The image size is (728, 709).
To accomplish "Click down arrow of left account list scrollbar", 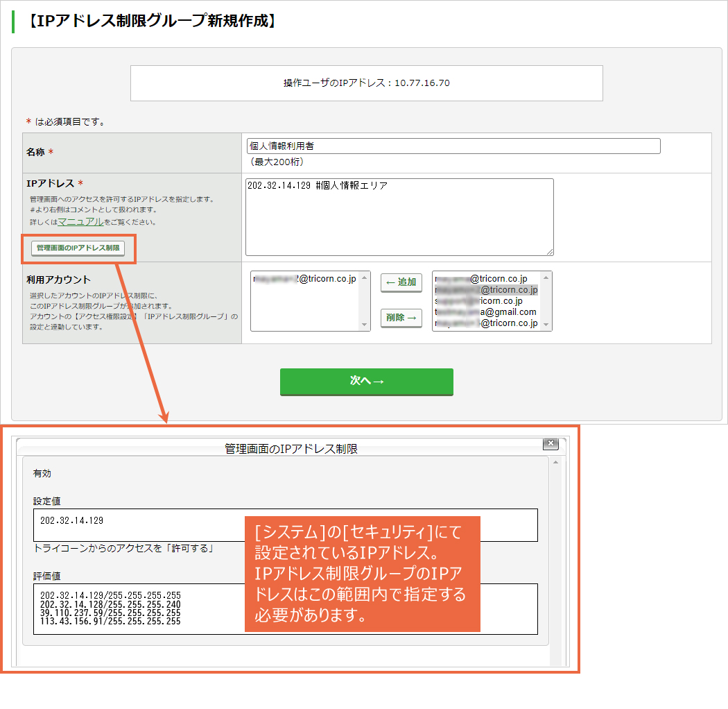I will point(365,325).
